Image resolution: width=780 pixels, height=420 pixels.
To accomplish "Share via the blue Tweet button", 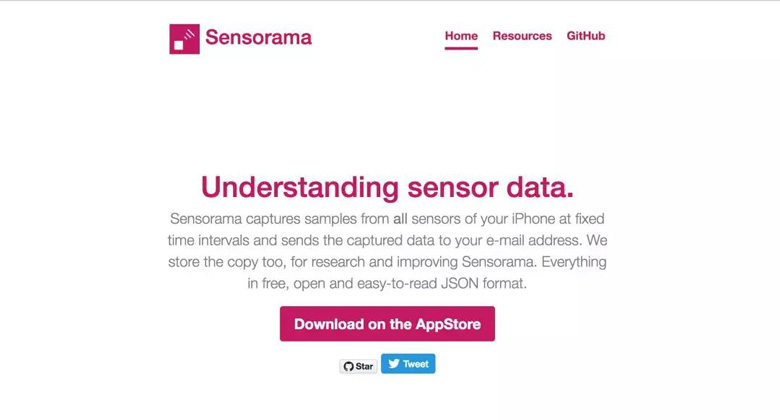I will (408, 364).
